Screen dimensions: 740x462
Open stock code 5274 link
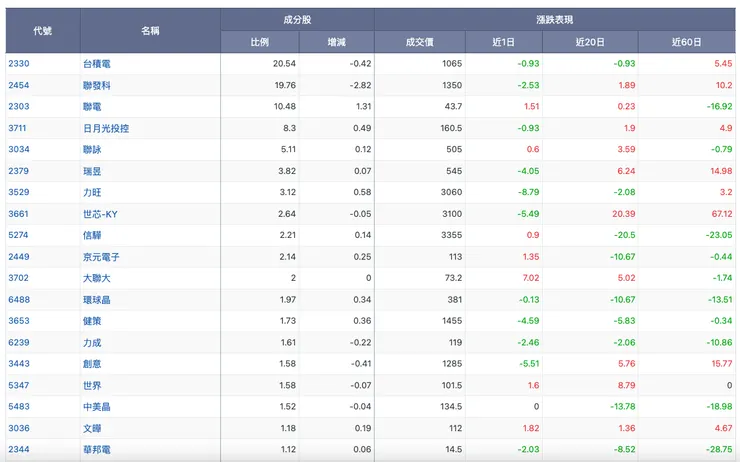click(x=18, y=235)
